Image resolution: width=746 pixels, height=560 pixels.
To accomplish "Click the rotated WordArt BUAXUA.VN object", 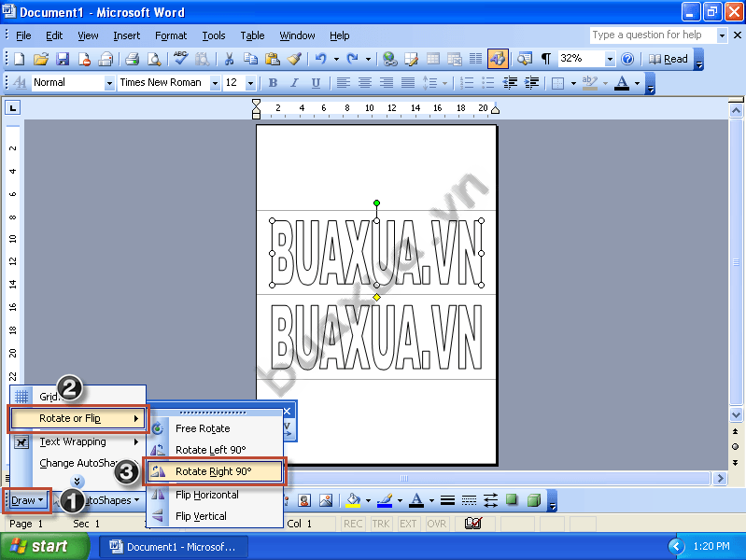I will [x=376, y=253].
